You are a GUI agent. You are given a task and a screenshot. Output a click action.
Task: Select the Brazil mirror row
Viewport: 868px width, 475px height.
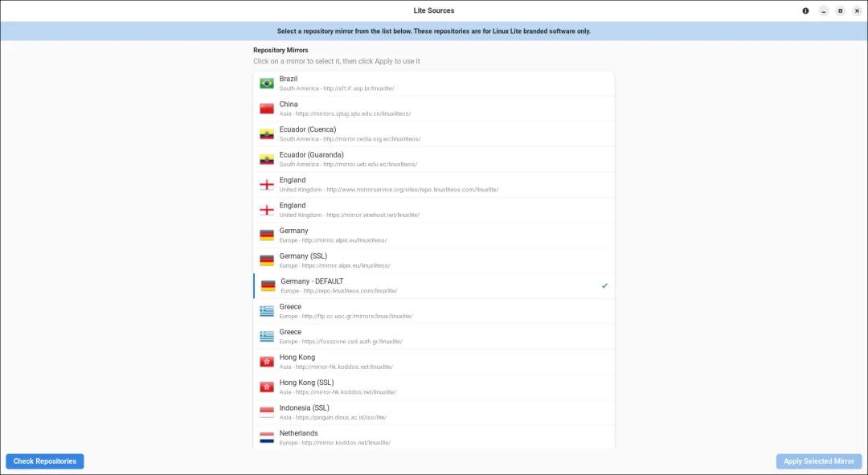(434, 84)
